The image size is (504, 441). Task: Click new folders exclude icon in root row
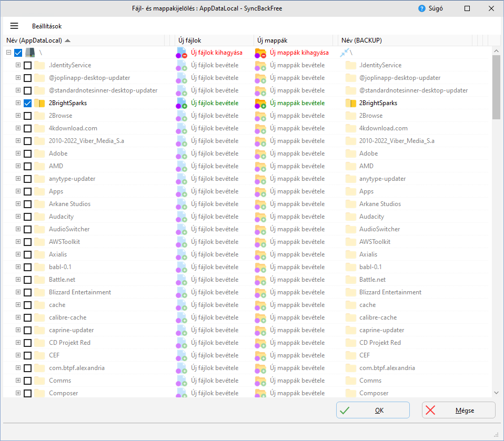click(260, 53)
